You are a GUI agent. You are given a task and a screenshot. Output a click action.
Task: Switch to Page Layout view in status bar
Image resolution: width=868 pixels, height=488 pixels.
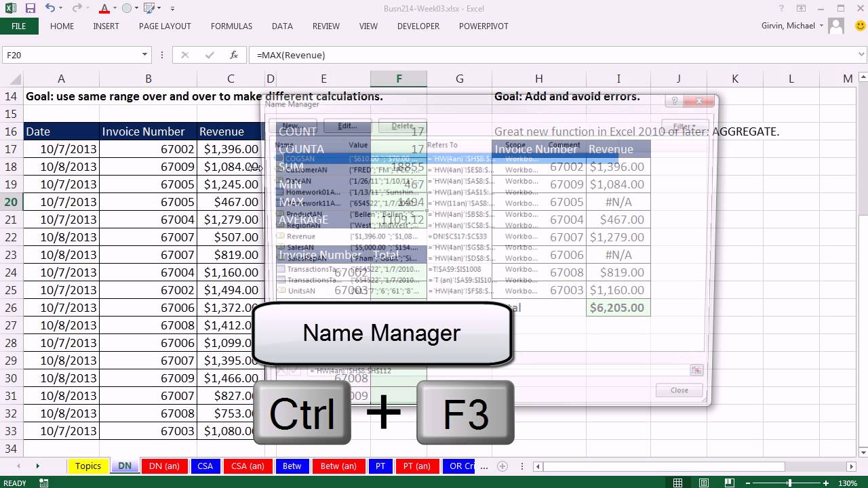click(x=703, y=483)
